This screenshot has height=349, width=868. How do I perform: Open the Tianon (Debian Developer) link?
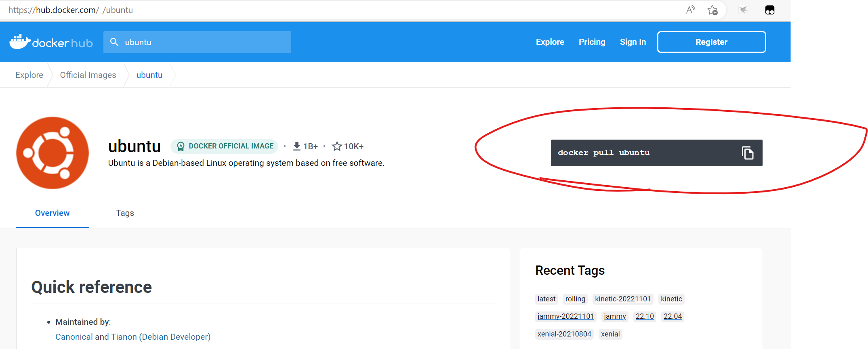pyautogui.click(x=161, y=337)
